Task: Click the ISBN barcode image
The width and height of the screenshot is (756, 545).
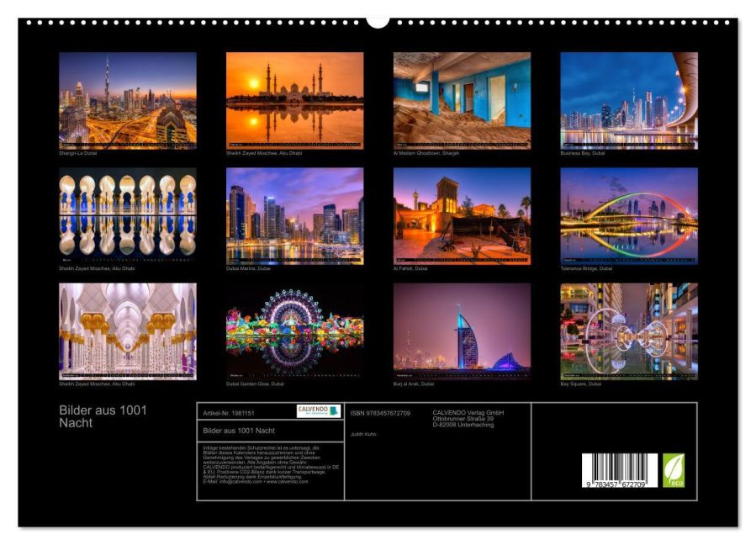Action: pos(619,471)
